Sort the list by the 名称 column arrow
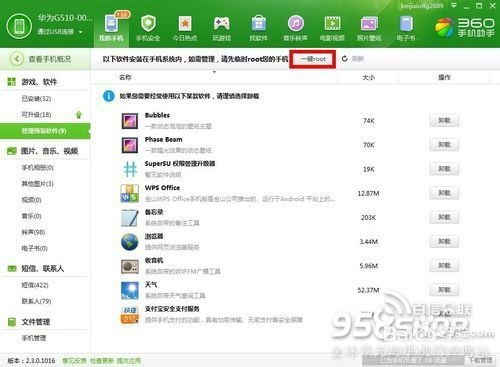Viewport: 500px width, 367px height. pyautogui.click(x=214, y=72)
